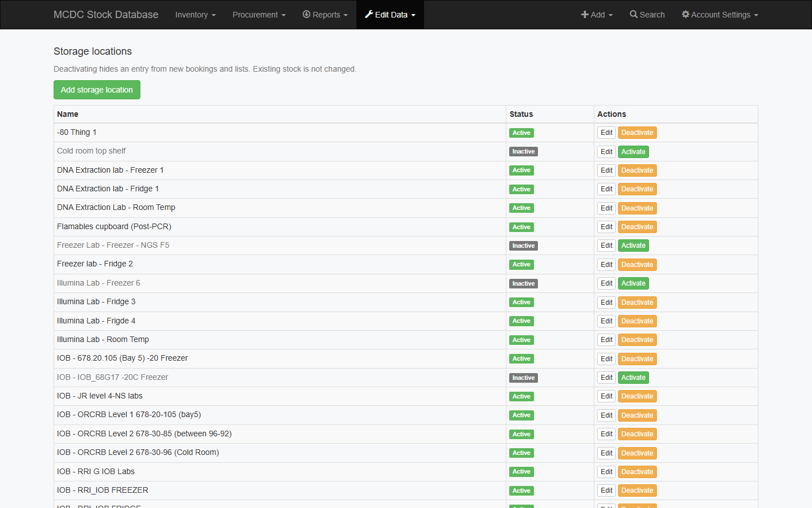The height and width of the screenshot is (508, 812).
Task: Click the Inactive badge for Cold room top shelf
Action: tap(523, 151)
